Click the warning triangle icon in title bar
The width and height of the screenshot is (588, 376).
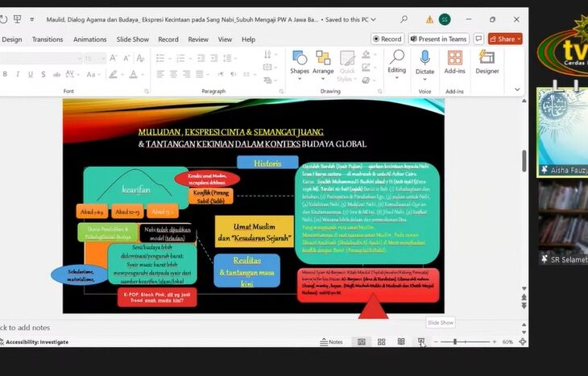pyautogui.click(x=430, y=19)
